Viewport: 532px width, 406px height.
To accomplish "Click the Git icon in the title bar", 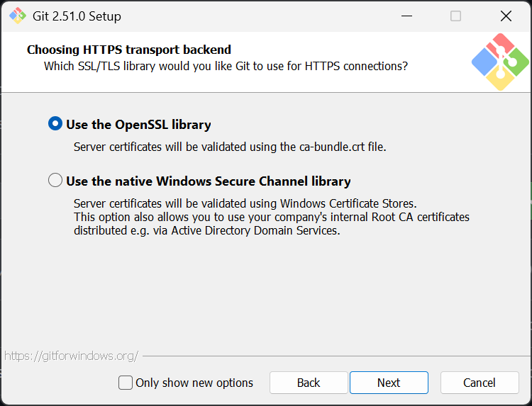I will (x=17, y=16).
